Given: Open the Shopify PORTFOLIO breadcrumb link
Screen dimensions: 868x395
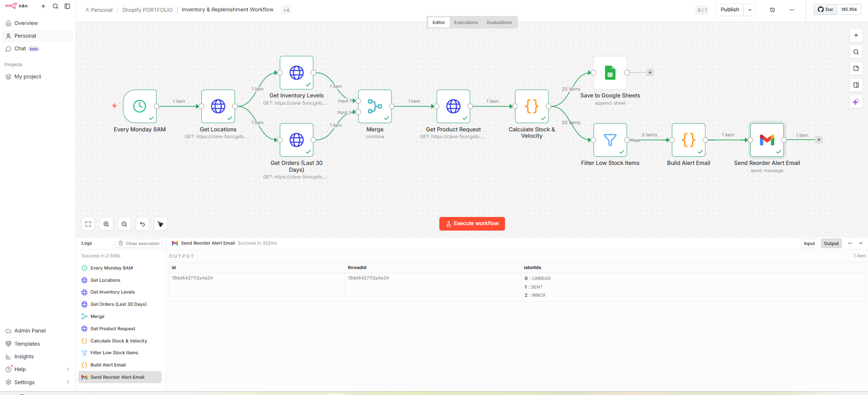Looking at the screenshot, I should click(x=147, y=10).
